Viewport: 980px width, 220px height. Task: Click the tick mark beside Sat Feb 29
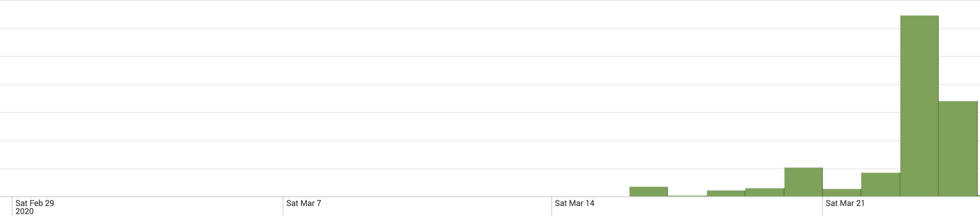tap(12, 206)
